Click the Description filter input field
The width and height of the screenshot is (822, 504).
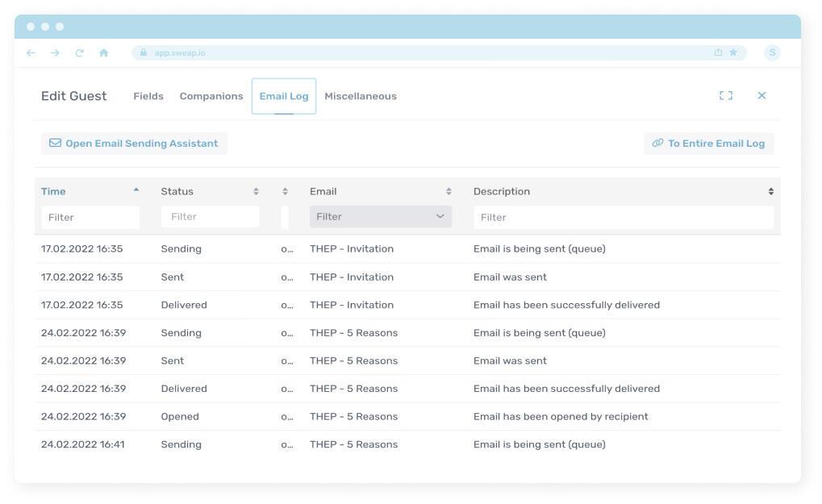pyautogui.click(x=623, y=218)
